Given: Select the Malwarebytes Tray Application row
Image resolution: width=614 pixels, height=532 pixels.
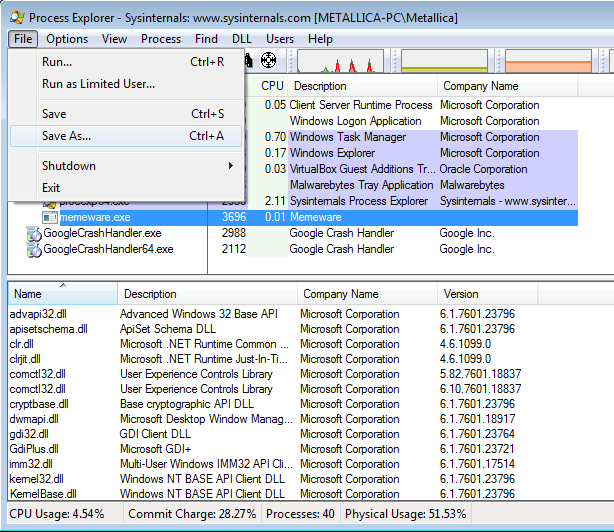Looking at the screenshot, I should [x=413, y=185].
